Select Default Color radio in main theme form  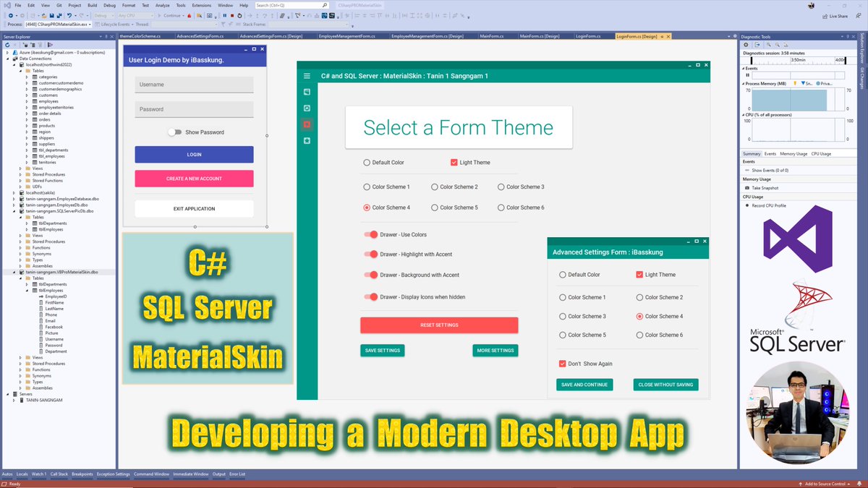367,163
